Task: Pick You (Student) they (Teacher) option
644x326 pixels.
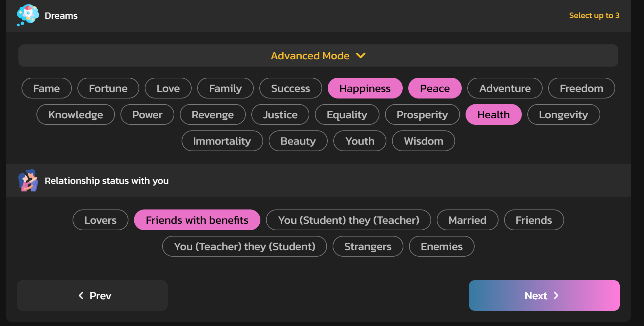Action: (348, 220)
